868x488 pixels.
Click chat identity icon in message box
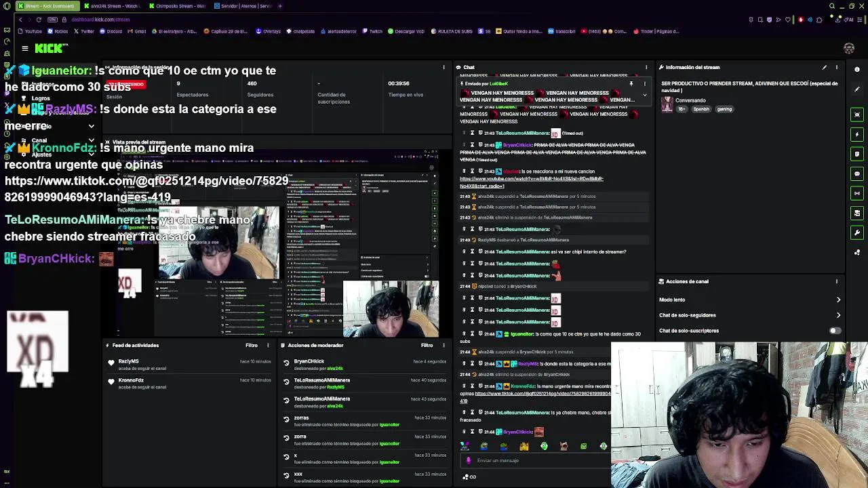point(468,460)
